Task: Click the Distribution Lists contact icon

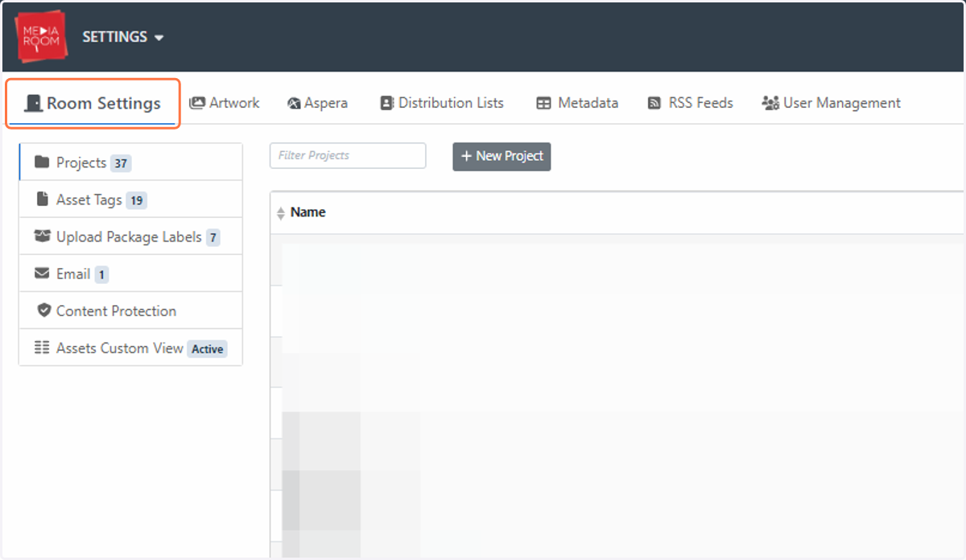Action: [386, 103]
